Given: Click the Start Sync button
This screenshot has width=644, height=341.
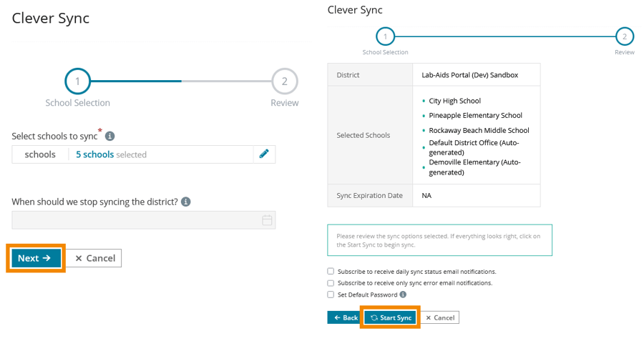Looking at the screenshot, I should (391, 317).
